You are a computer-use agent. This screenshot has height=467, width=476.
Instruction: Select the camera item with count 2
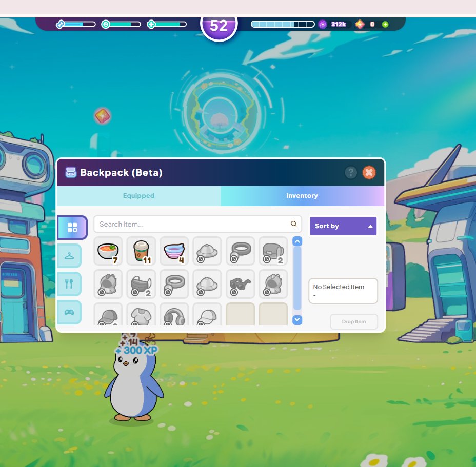click(273, 251)
